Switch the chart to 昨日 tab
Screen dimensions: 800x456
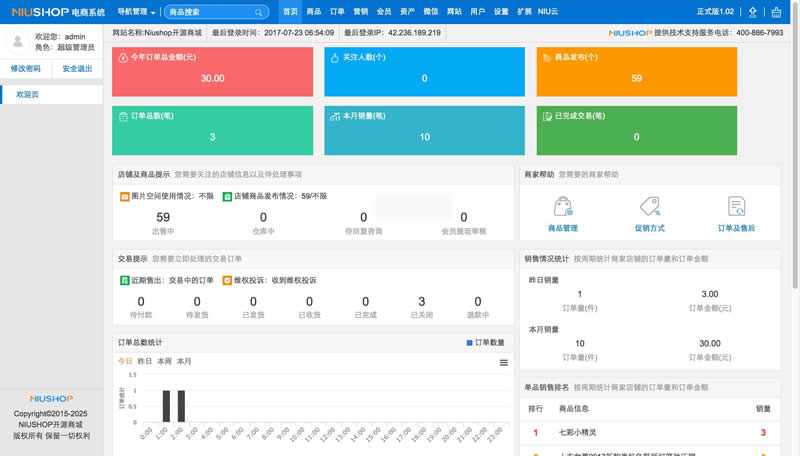(x=145, y=361)
